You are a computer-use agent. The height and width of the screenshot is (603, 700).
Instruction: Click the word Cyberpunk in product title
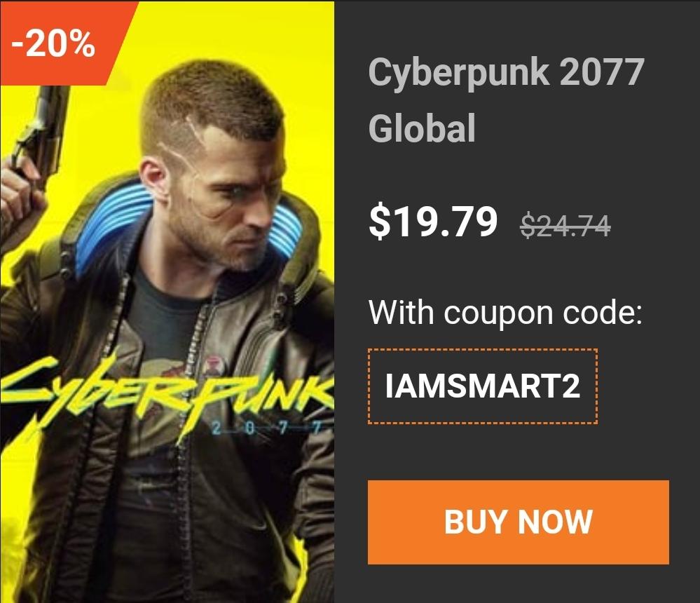459,72
